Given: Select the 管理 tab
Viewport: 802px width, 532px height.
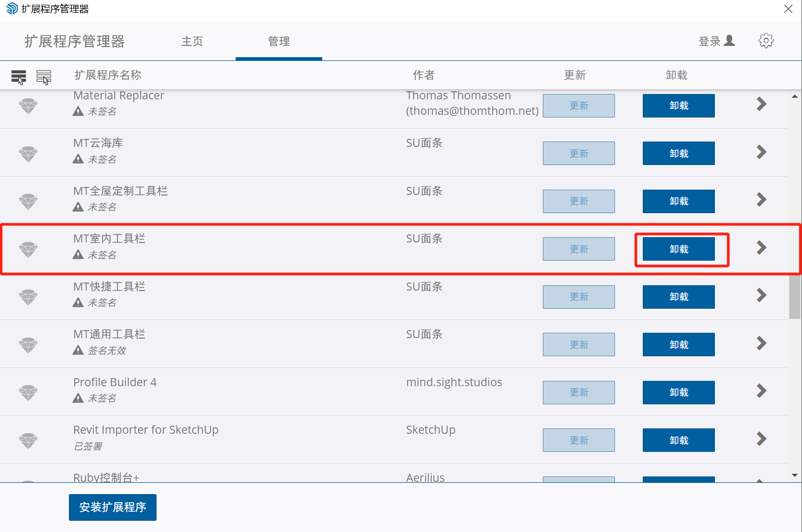Looking at the screenshot, I should (x=279, y=41).
